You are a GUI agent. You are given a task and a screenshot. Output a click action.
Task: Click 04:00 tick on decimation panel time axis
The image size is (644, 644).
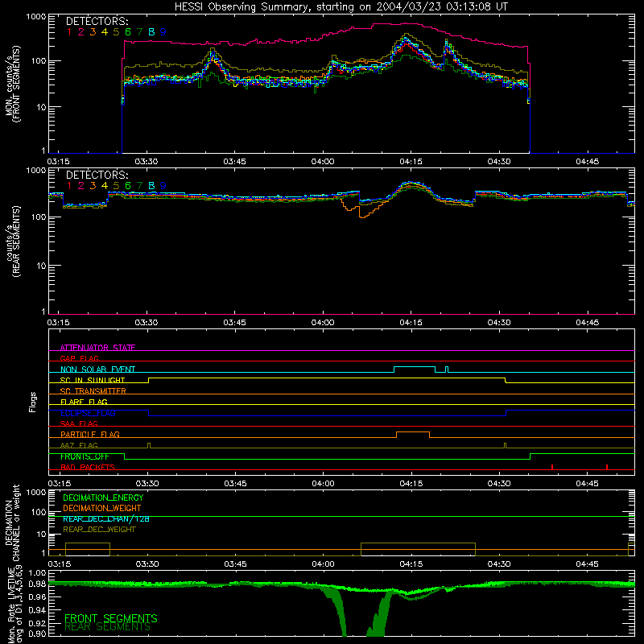pos(324,564)
